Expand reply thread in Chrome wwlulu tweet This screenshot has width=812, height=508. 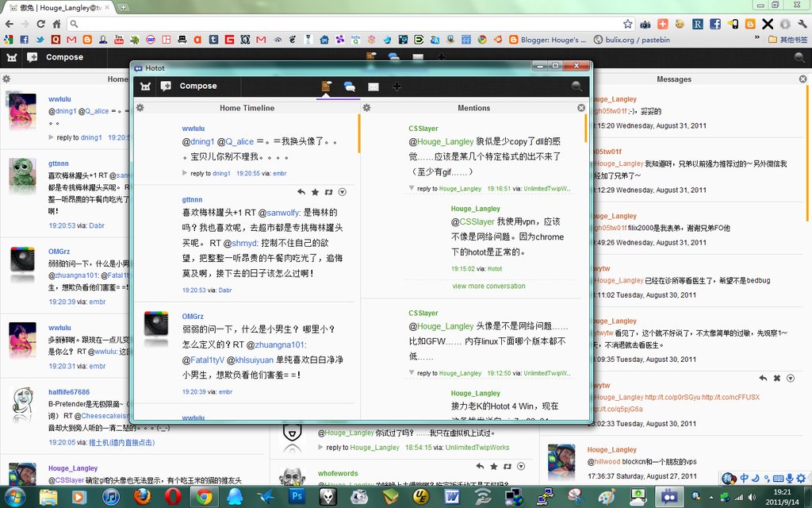tap(51, 137)
